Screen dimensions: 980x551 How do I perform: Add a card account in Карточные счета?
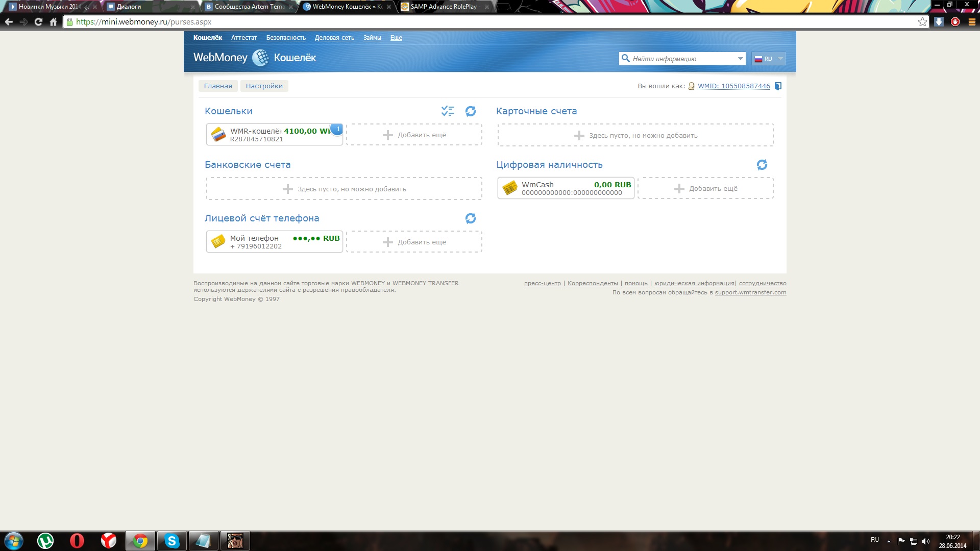click(635, 135)
